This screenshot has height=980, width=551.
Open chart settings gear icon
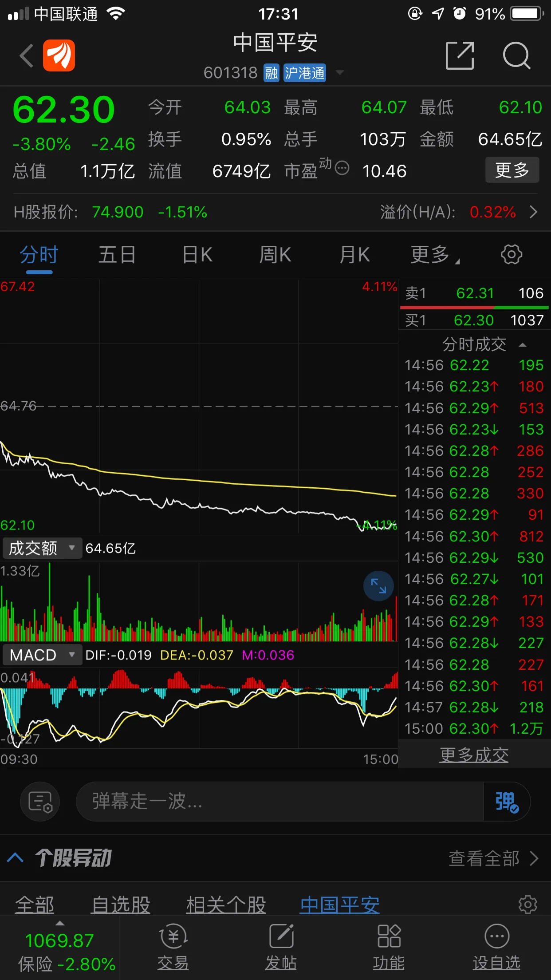pos(512,255)
